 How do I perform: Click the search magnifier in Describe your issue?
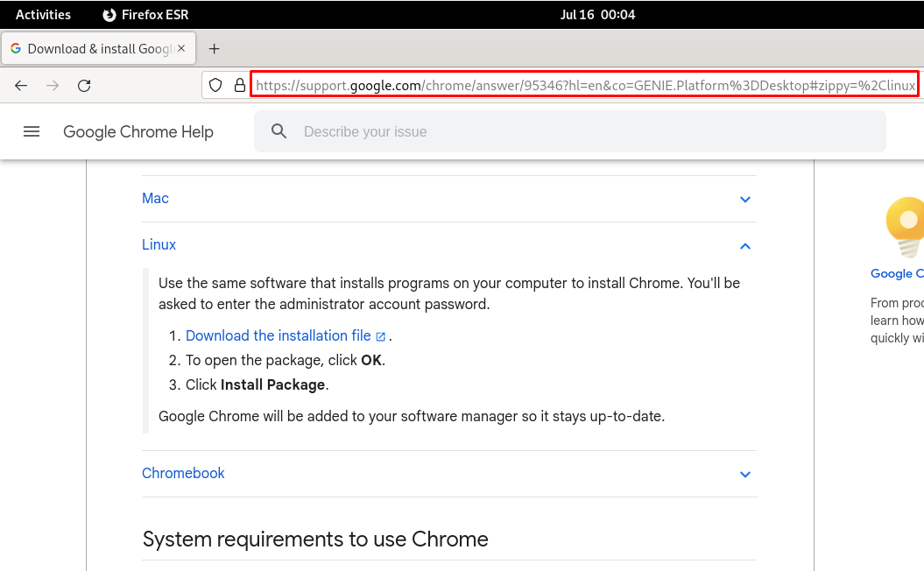tap(279, 131)
